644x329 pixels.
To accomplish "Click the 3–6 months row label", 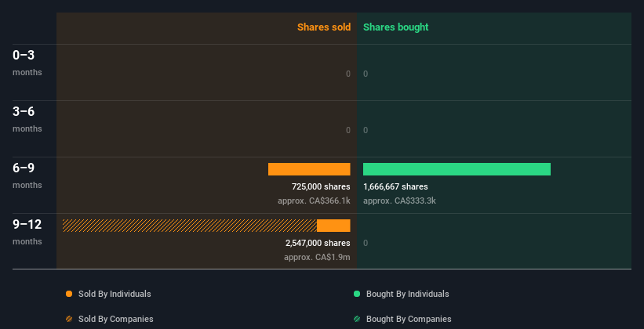I will (27, 119).
